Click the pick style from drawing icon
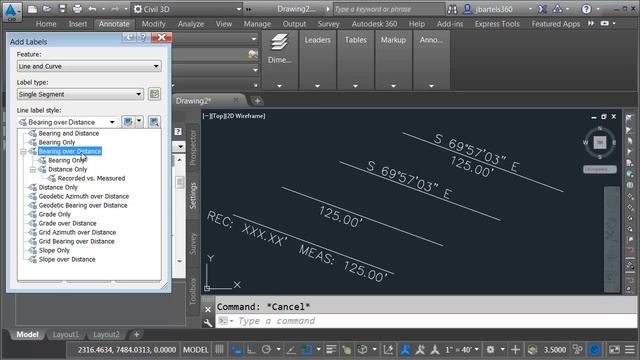 [x=154, y=122]
